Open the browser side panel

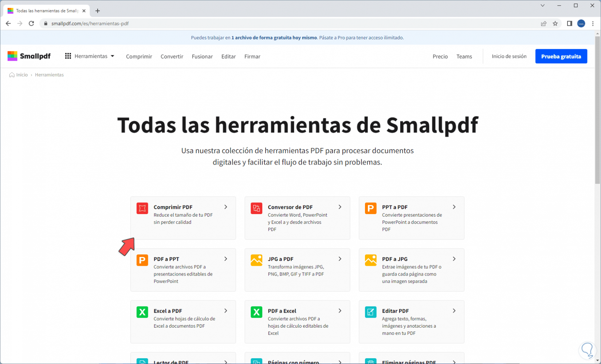coord(570,23)
